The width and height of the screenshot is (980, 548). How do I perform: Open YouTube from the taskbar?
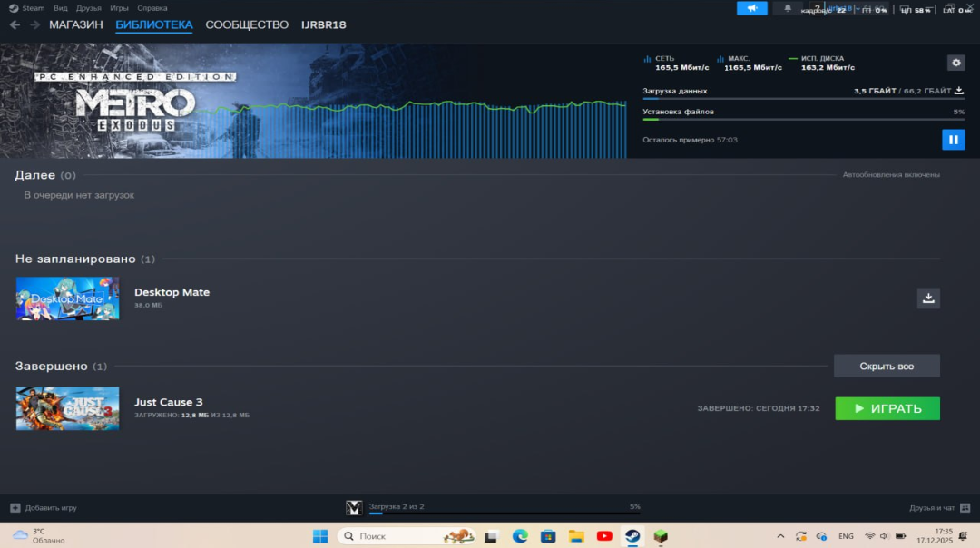coord(604,536)
